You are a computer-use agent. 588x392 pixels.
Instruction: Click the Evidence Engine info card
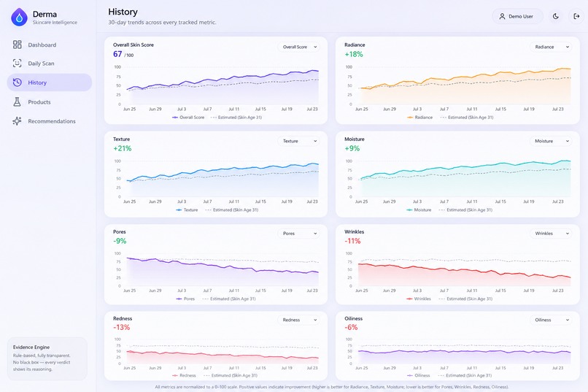[47, 358]
